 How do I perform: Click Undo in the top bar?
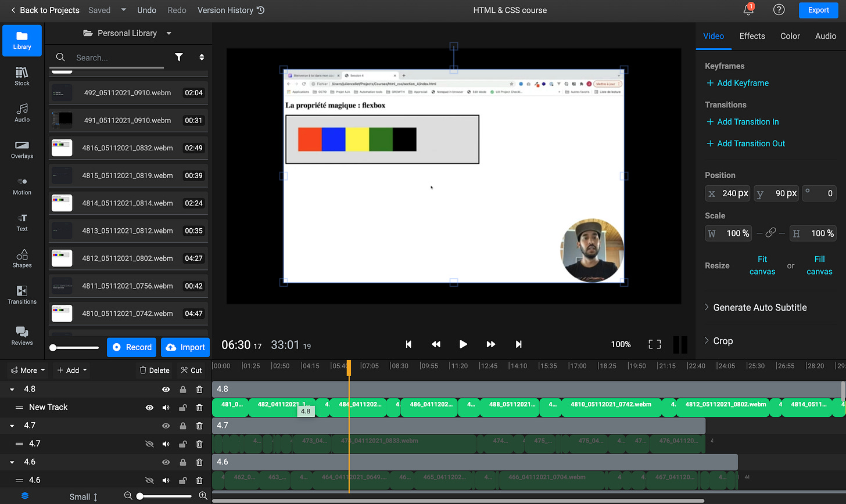tap(147, 10)
